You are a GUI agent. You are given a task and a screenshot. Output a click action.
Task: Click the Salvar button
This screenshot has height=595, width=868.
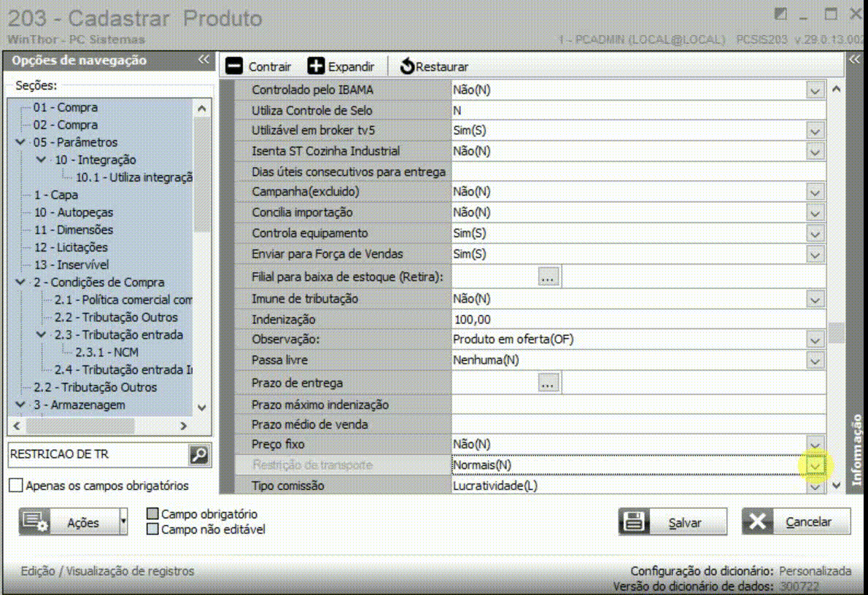(x=673, y=522)
